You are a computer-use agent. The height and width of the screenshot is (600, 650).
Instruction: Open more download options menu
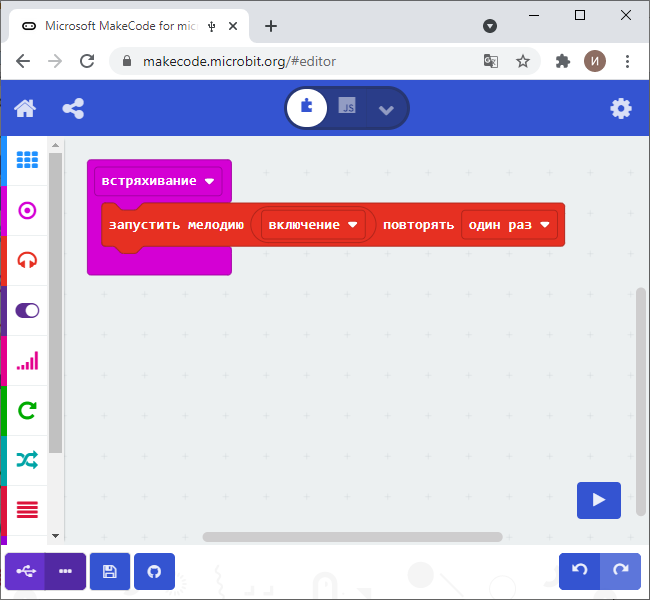point(65,571)
